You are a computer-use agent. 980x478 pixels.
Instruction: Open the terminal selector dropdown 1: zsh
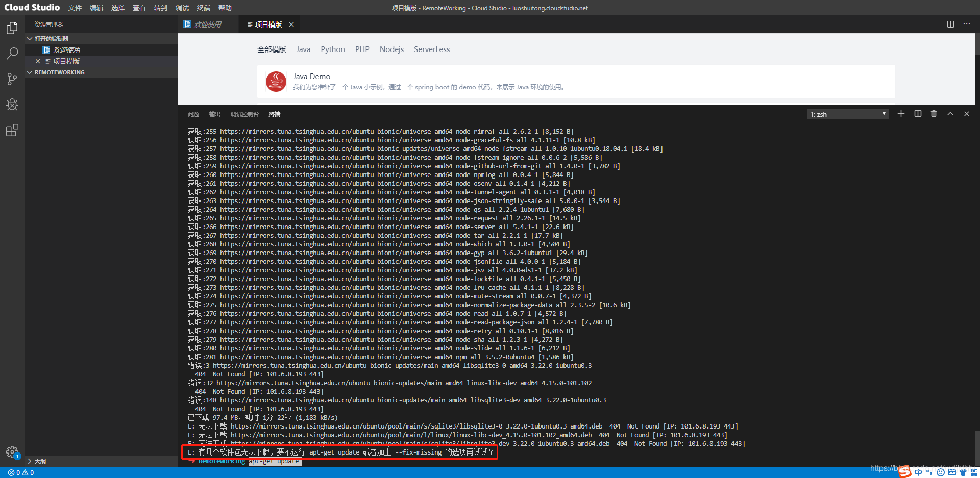[x=848, y=114]
